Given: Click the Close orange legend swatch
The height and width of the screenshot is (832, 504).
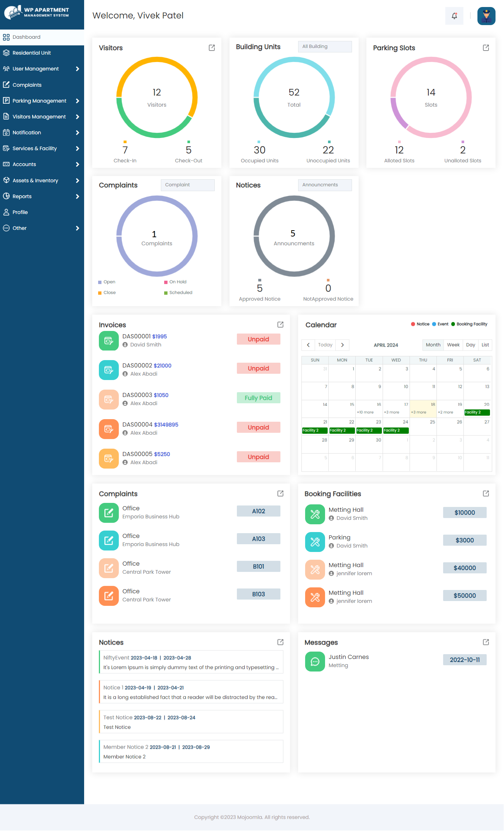Looking at the screenshot, I should coord(100,293).
